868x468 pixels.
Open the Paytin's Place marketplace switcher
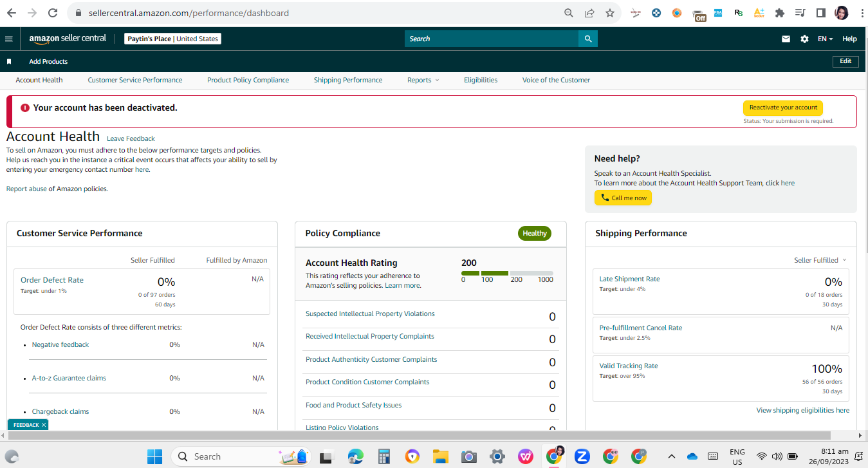coord(172,39)
